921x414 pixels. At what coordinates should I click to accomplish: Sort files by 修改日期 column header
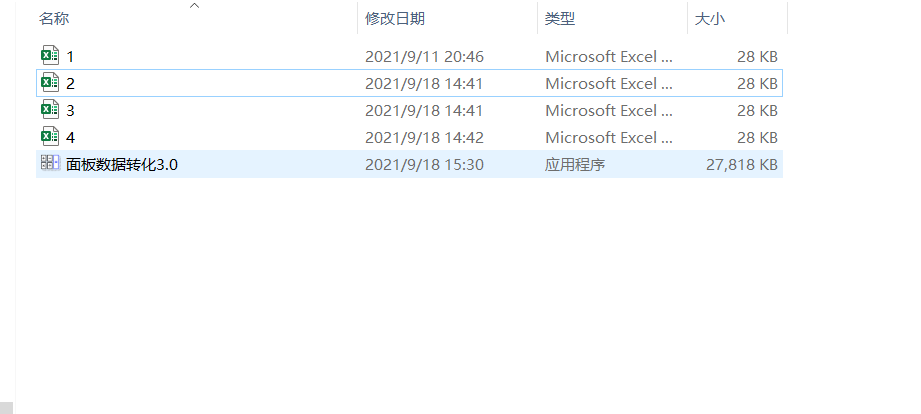pyautogui.click(x=395, y=19)
